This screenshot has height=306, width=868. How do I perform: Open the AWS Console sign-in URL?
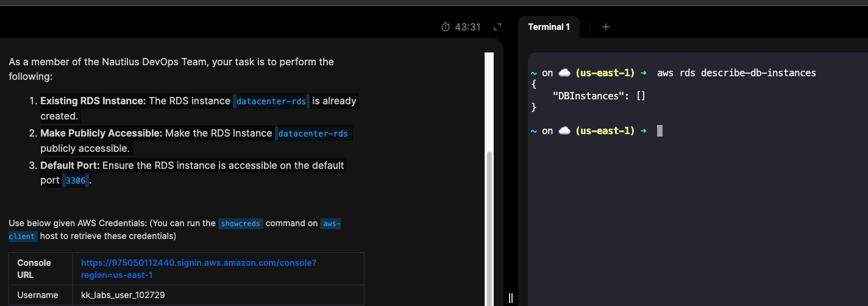pyautogui.click(x=198, y=269)
